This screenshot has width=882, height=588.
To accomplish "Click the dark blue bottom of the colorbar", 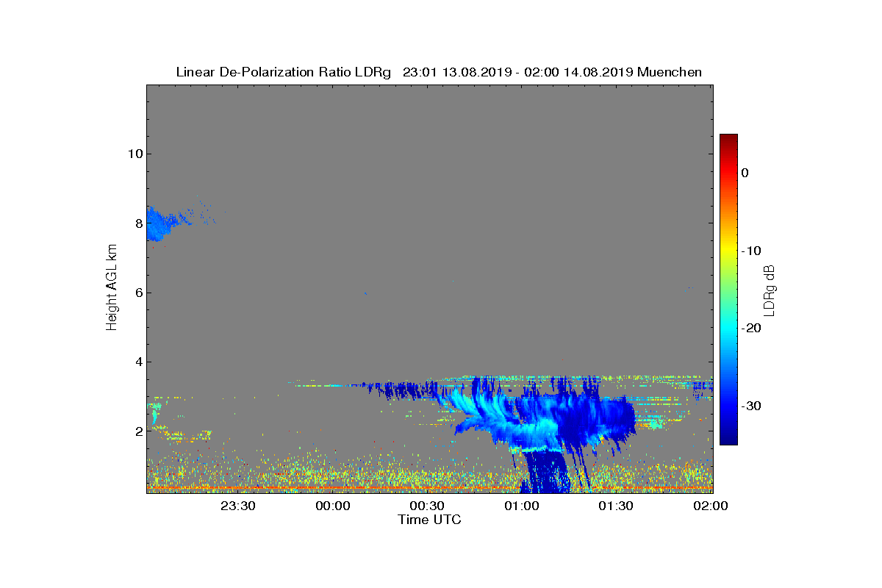I will pyautogui.click(x=728, y=437).
